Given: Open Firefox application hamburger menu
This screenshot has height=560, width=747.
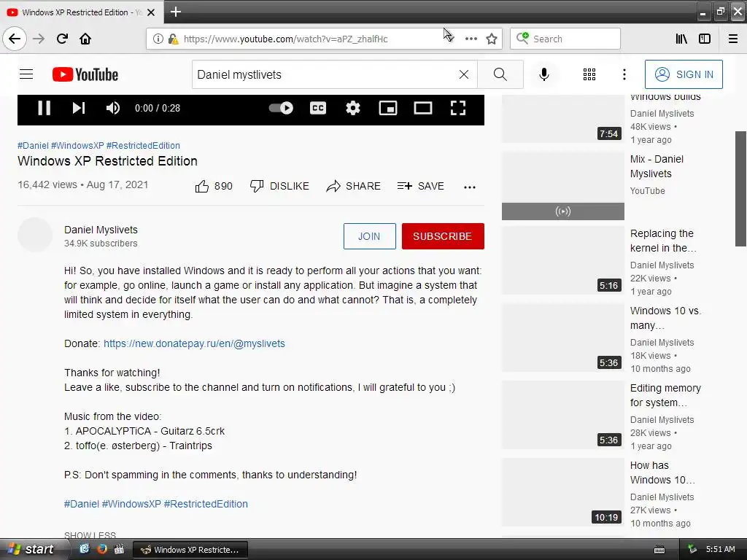Looking at the screenshot, I should [x=733, y=39].
